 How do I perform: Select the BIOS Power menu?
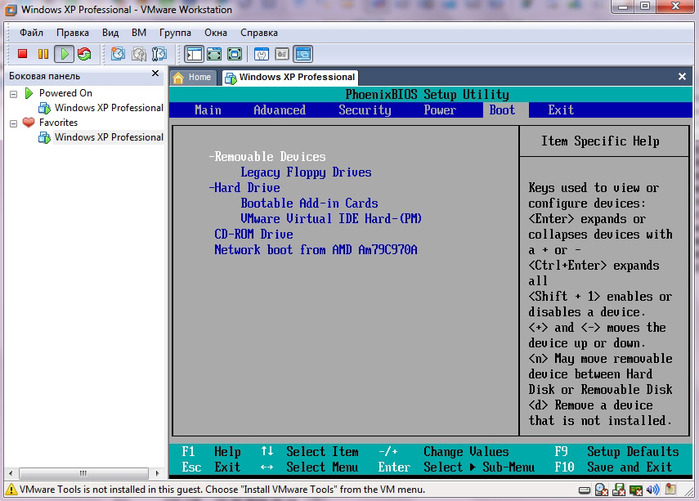[440, 110]
